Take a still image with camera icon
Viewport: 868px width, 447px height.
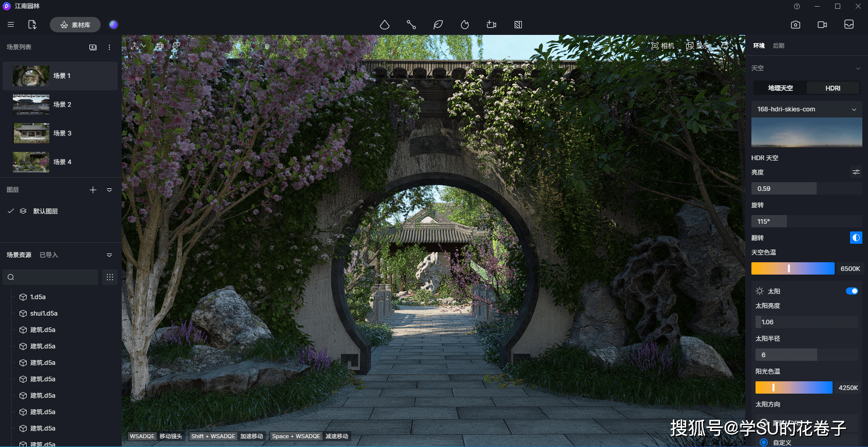click(796, 25)
